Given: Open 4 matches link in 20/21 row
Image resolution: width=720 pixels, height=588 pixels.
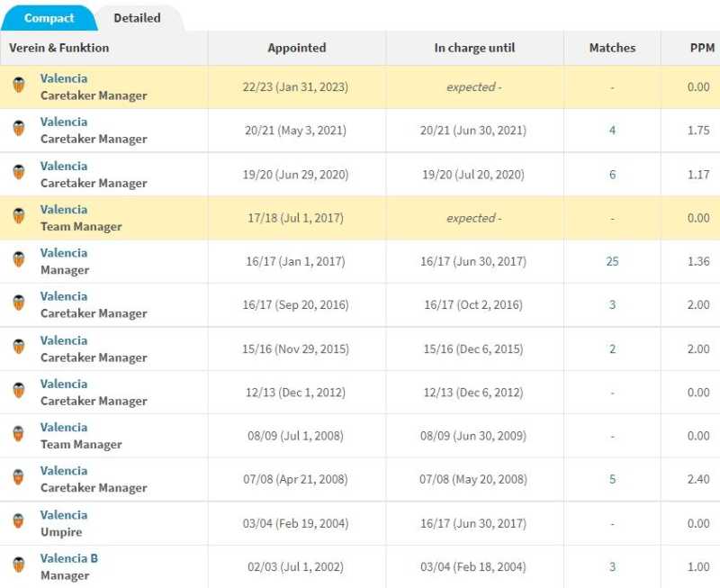Looking at the screenshot, I should (x=612, y=131).
